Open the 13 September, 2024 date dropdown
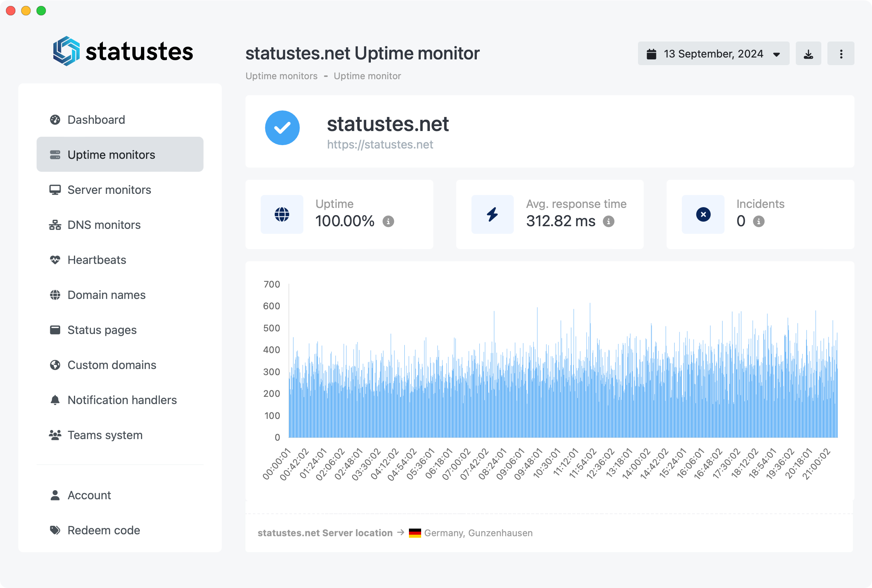Image resolution: width=872 pixels, height=588 pixels. pos(713,54)
